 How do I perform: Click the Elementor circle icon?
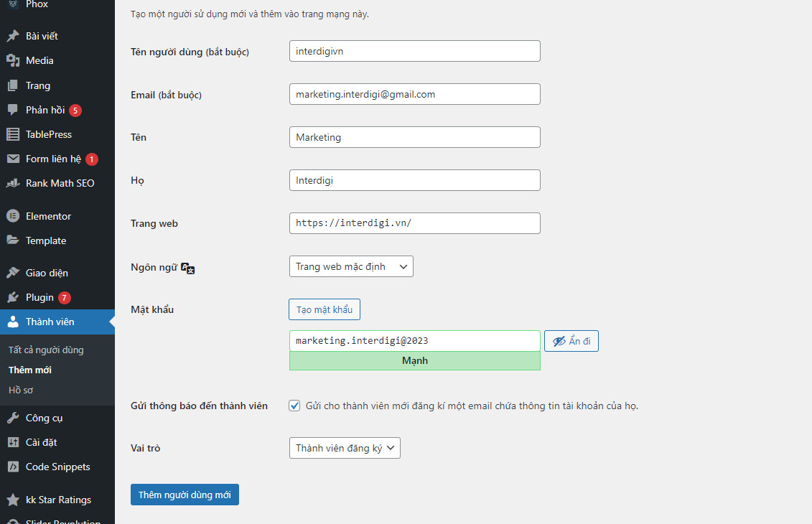13,216
